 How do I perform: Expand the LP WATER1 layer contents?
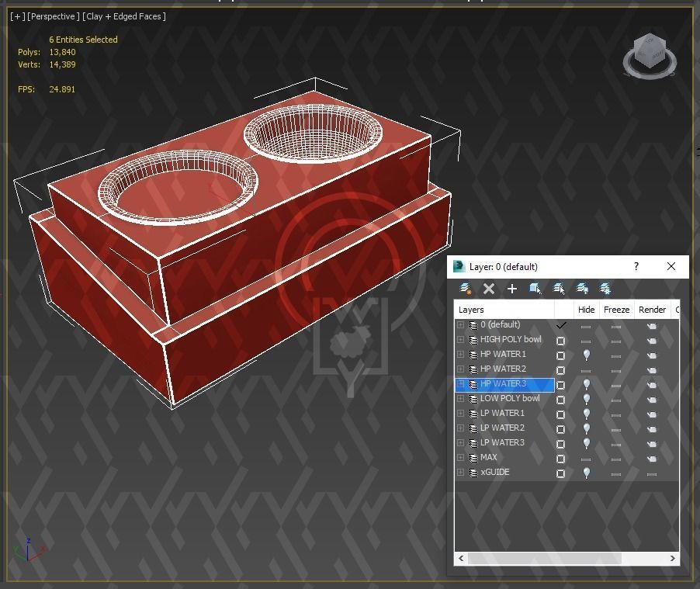461,414
